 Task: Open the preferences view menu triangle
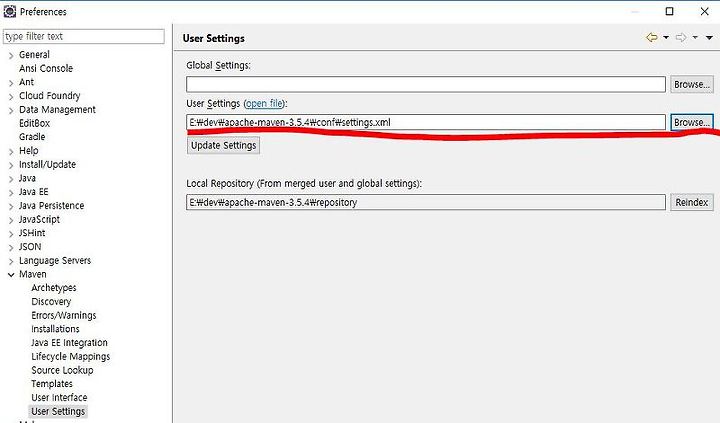[709, 38]
